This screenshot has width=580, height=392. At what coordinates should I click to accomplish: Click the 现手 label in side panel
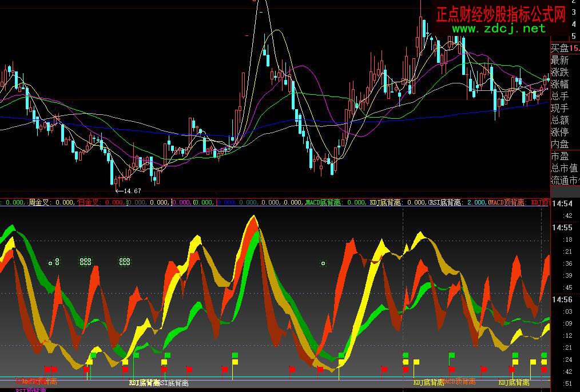point(559,108)
